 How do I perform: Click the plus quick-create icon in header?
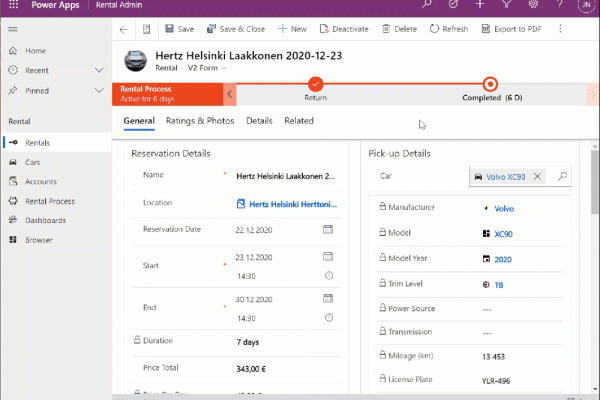[480, 5]
